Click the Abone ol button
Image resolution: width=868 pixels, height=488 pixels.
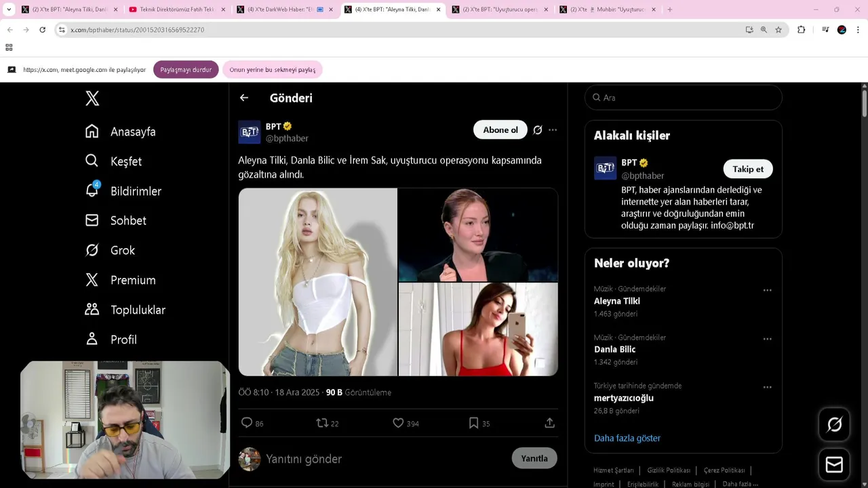[500, 129]
